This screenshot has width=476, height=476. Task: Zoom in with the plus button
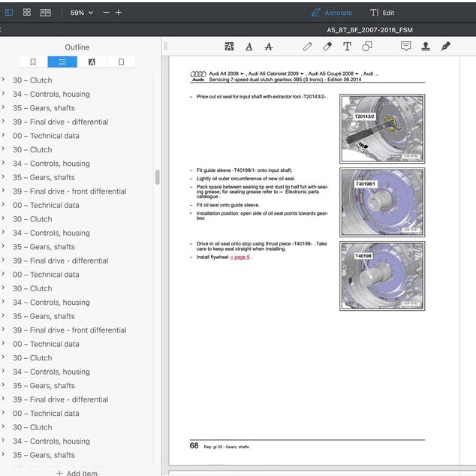tap(119, 13)
